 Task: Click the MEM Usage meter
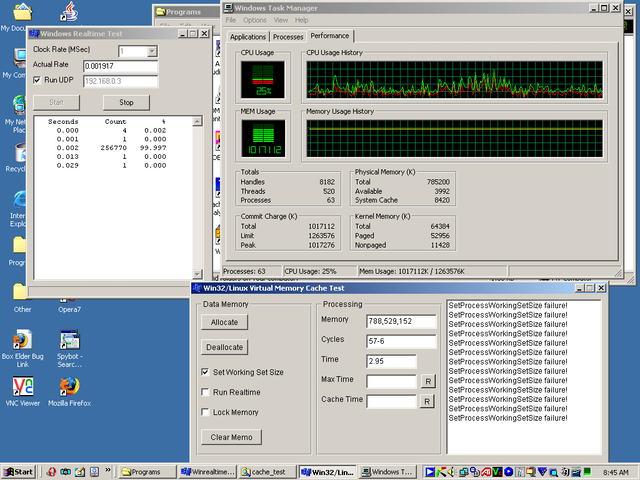pos(262,138)
